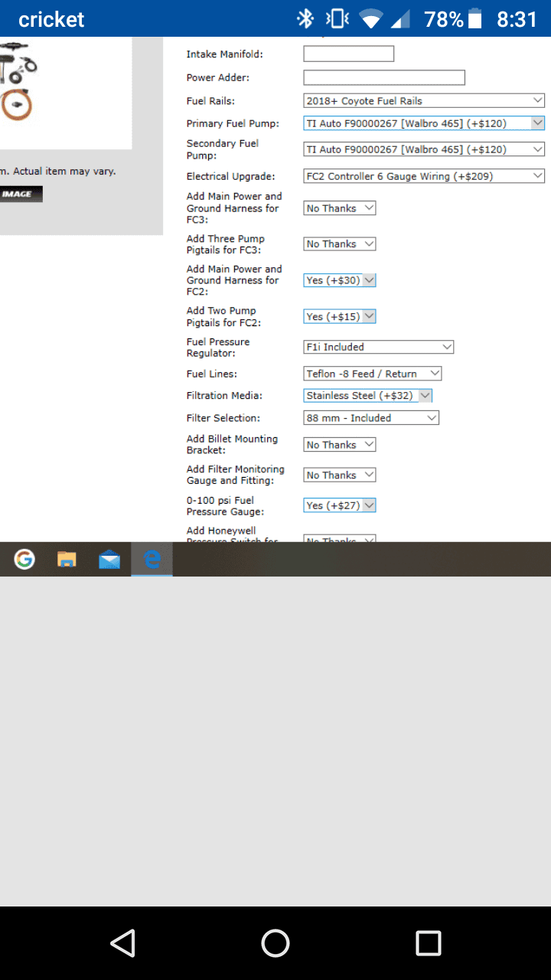Open the Fuel Pressure Regulator dropdown
This screenshot has height=980, width=551.
[x=379, y=347]
